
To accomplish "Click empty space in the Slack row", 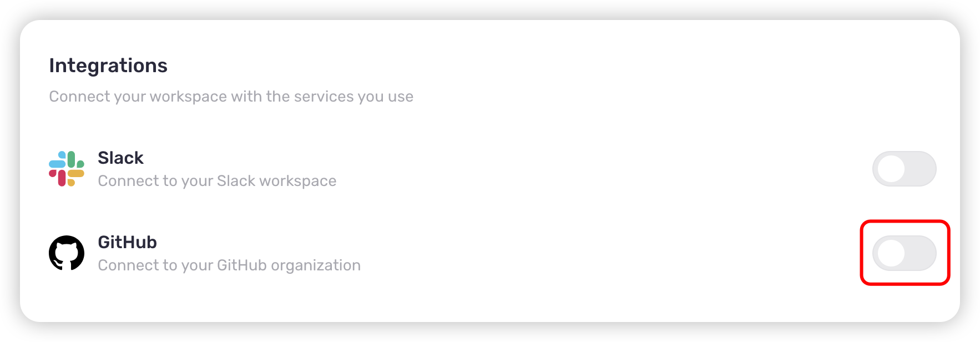I will click(x=555, y=169).
